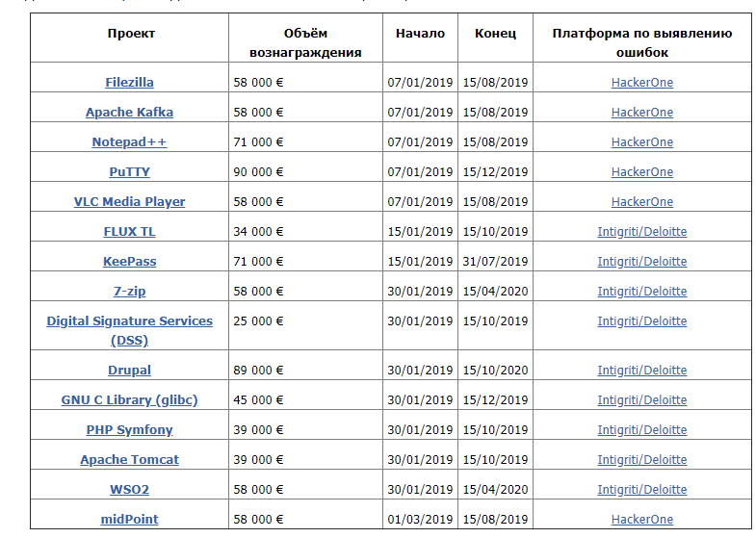The height and width of the screenshot is (538, 756).
Task: Follow the VLC Media Player link
Action: pyautogui.click(x=129, y=202)
